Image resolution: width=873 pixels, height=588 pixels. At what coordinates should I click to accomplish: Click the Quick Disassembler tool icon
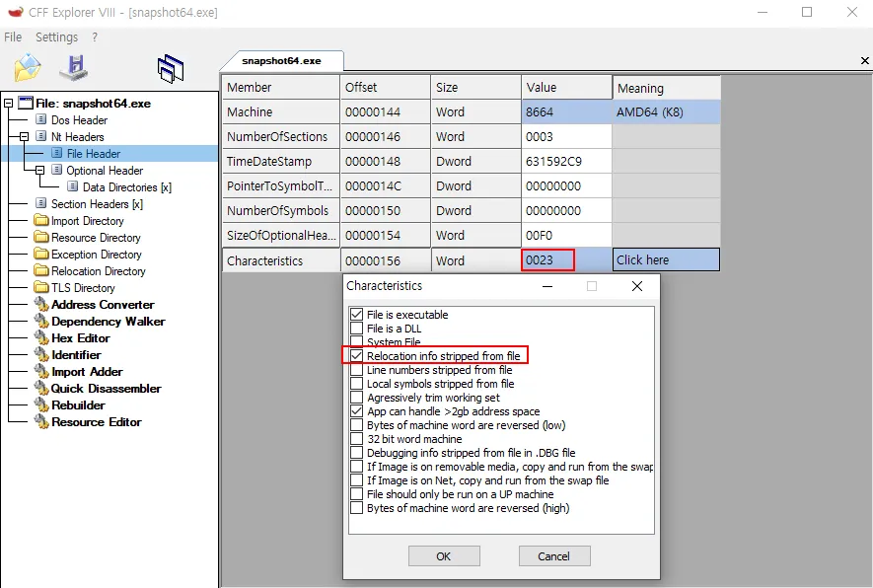tap(41, 388)
